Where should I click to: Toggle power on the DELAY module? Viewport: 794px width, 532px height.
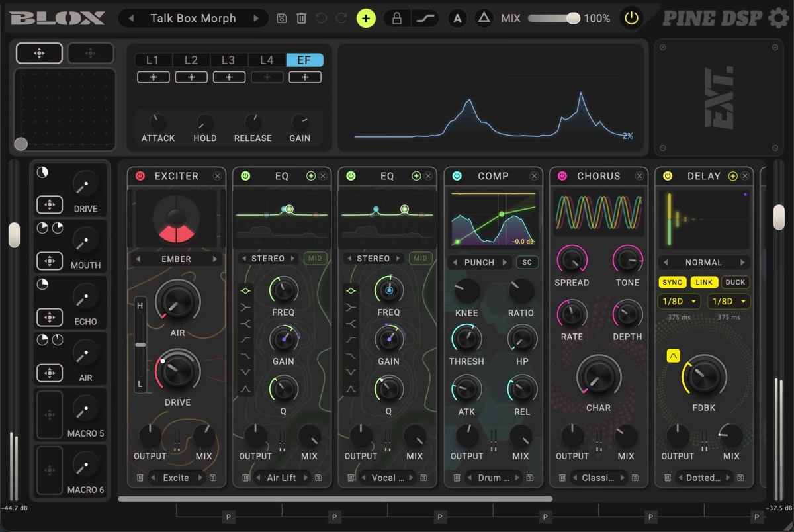(x=668, y=176)
